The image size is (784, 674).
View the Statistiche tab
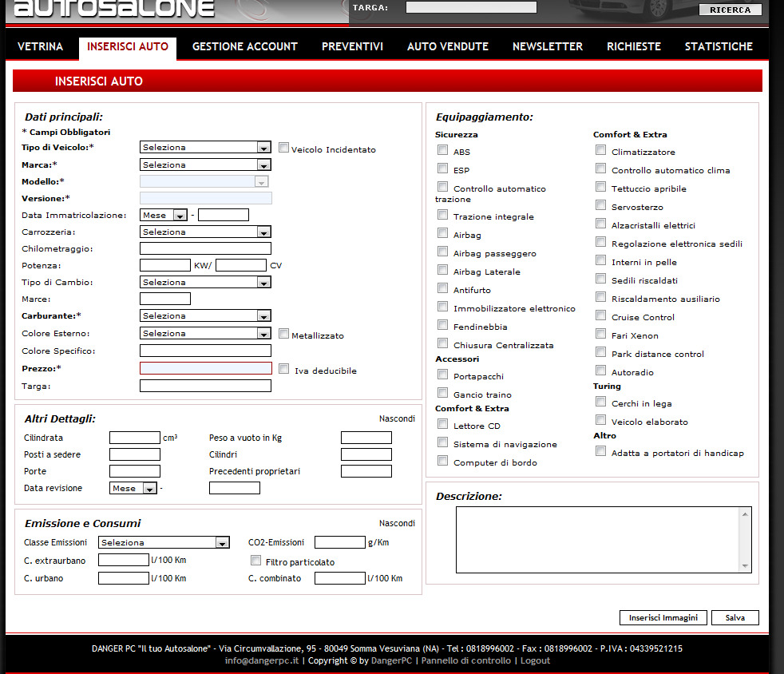pos(719,46)
